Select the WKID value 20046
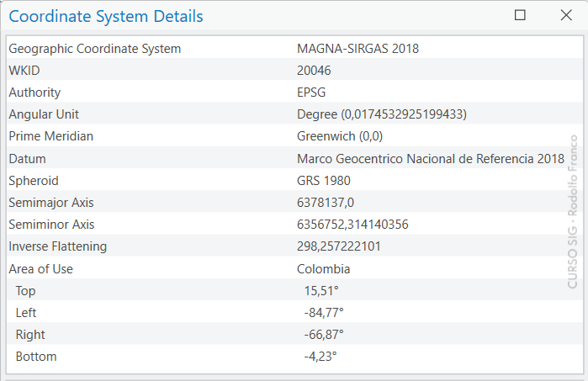 (314, 71)
